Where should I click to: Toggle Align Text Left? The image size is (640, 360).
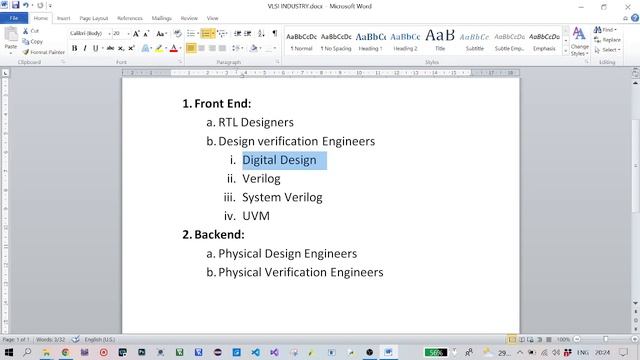tap(191, 48)
